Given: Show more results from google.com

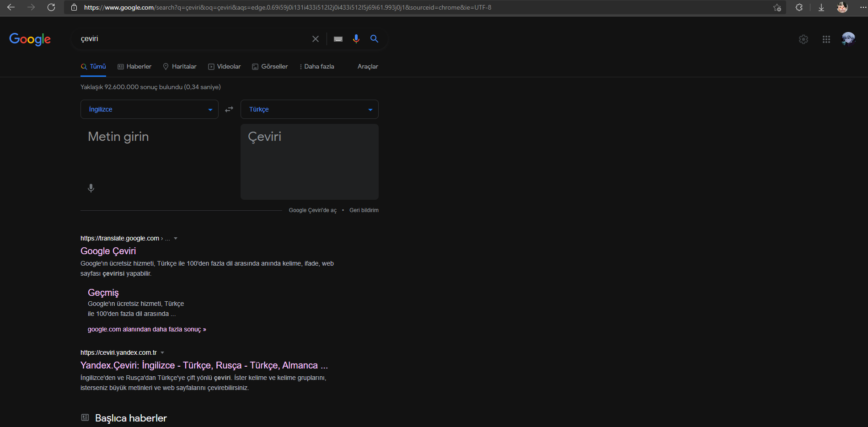Looking at the screenshot, I should click(147, 329).
